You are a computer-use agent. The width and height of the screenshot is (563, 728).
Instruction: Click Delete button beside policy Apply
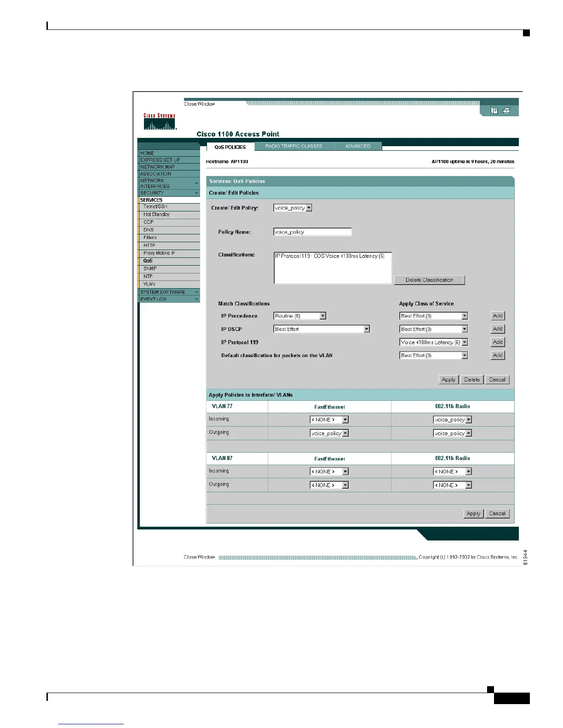tap(472, 380)
